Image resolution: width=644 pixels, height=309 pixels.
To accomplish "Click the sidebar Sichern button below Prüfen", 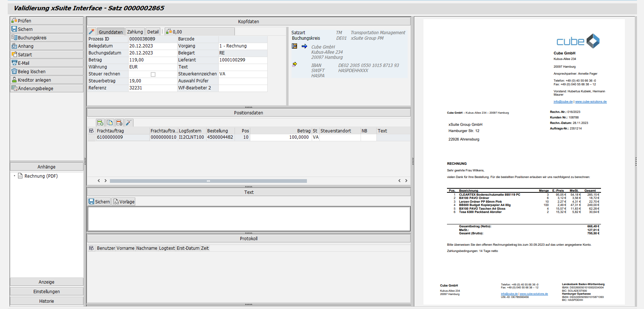I will tap(47, 29).
